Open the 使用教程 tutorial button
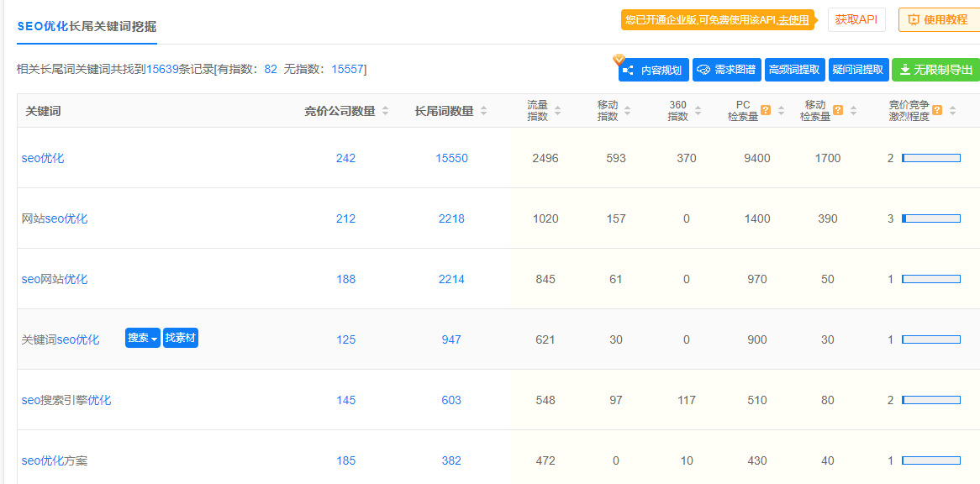 pyautogui.click(x=938, y=20)
